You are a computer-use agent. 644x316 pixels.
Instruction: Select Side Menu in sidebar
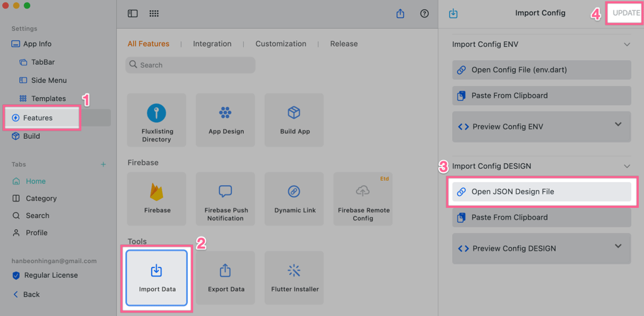click(43, 80)
